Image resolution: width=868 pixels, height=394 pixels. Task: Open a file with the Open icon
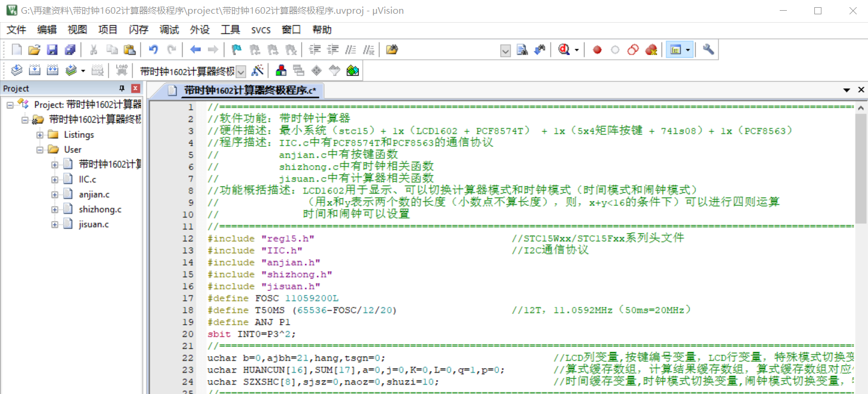pos(35,50)
